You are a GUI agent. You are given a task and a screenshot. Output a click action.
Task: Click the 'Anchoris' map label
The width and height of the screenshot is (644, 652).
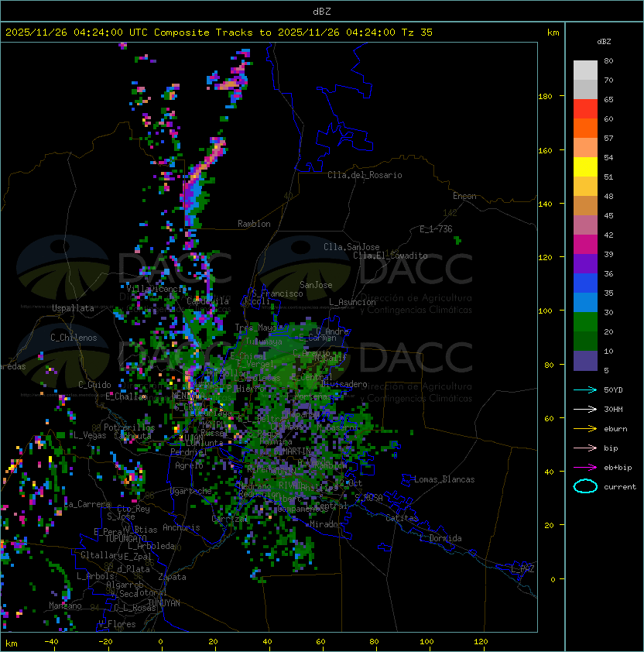point(181,527)
